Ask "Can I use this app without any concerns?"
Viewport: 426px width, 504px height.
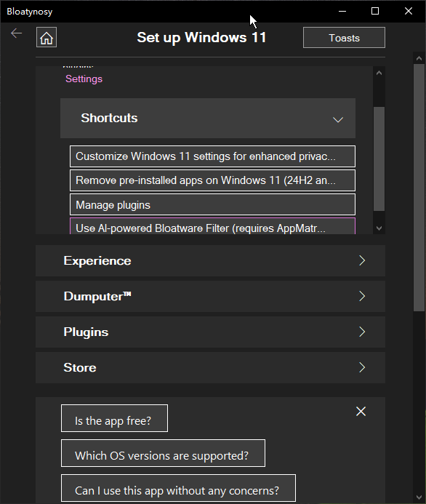pyautogui.click(x=178, y=488)
